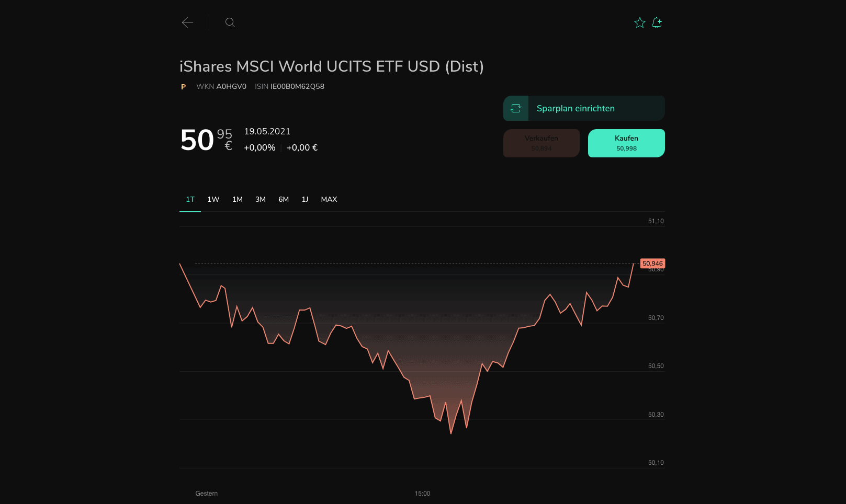846x504 pixels.
Task: Click the savings plan recurring arrows icon
Action: 516,108
